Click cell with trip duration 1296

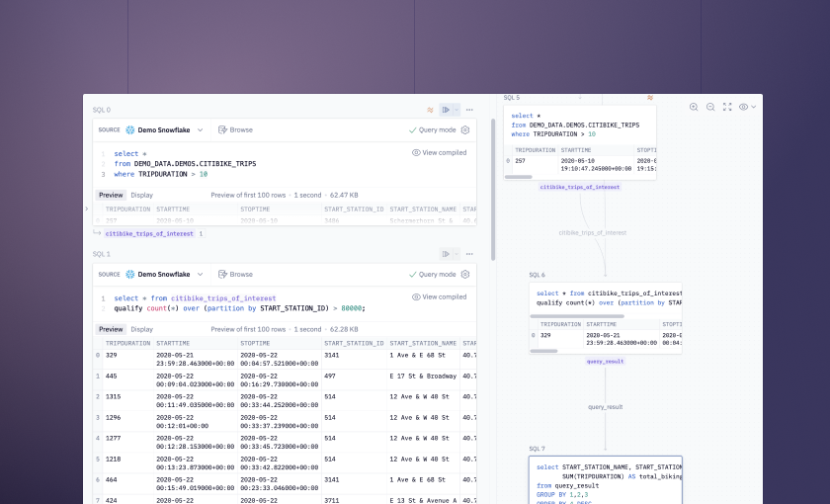click(128, 421)
